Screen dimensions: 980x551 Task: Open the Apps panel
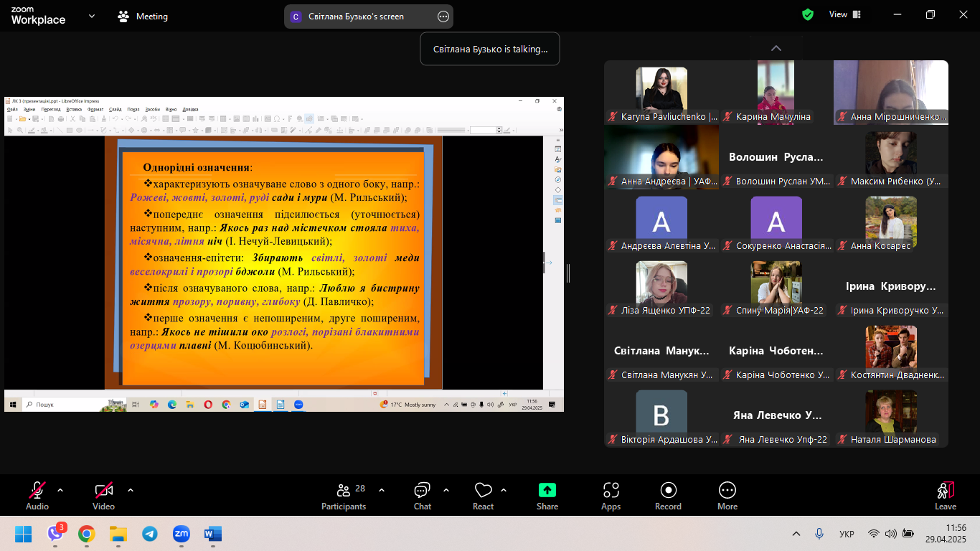[611, 495]
